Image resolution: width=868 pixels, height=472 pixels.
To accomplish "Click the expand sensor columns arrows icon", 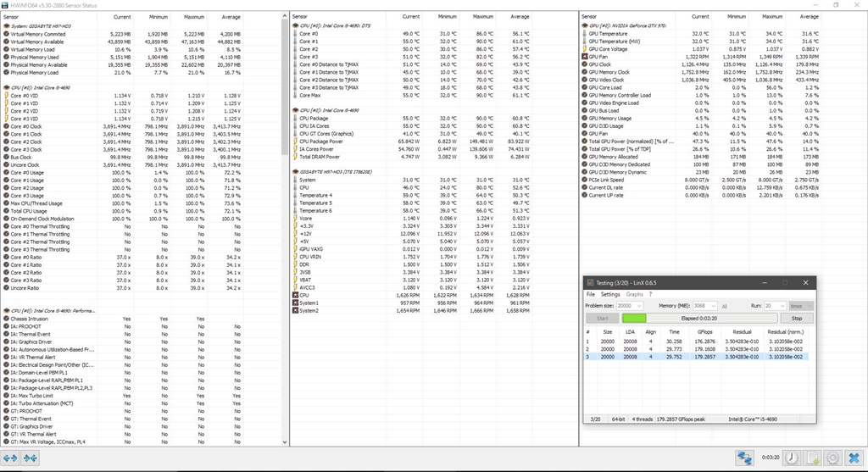I will point(11,458).
